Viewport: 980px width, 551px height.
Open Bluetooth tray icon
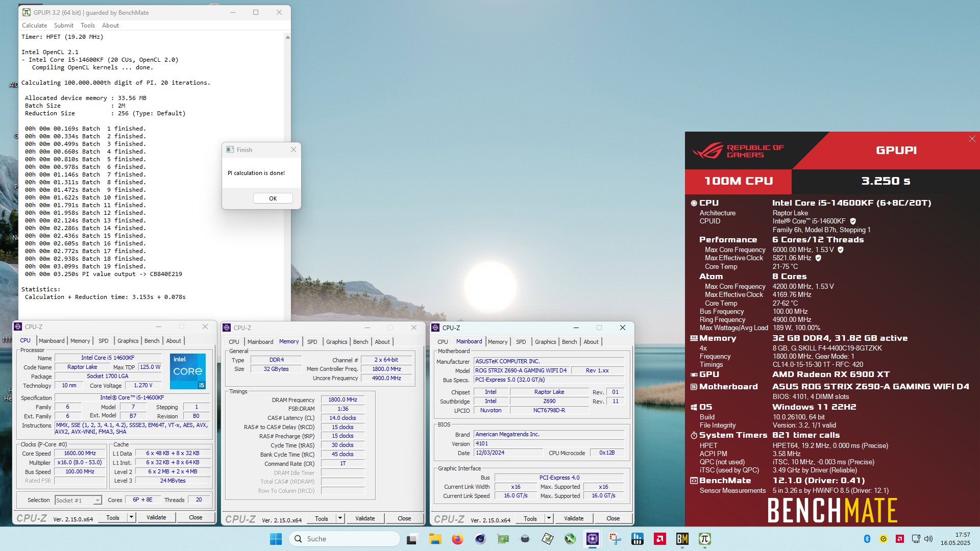point(867,539)
